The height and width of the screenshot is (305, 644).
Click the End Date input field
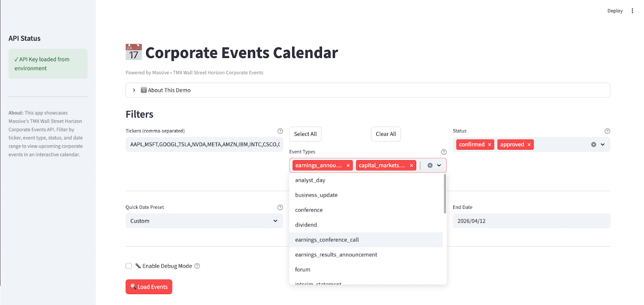pos(531,221)
